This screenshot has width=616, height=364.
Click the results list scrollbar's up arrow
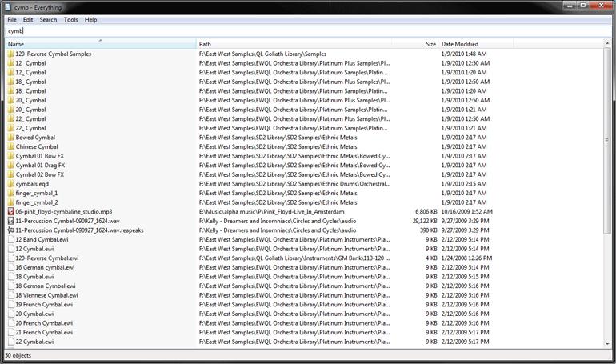coord(607,43)
